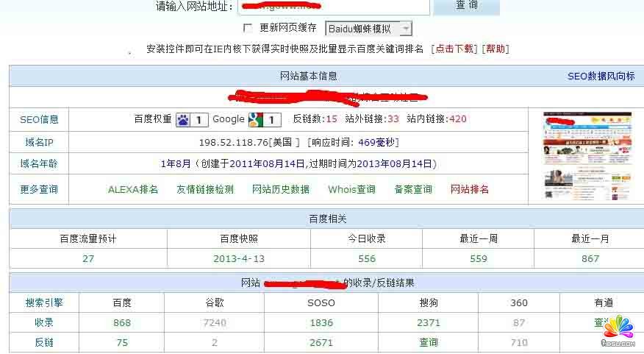Toggle the 更新网页缓存 checkbox
Image resolution: width=644 pixels, height=354 pixels.
click(x=248, y=28)
